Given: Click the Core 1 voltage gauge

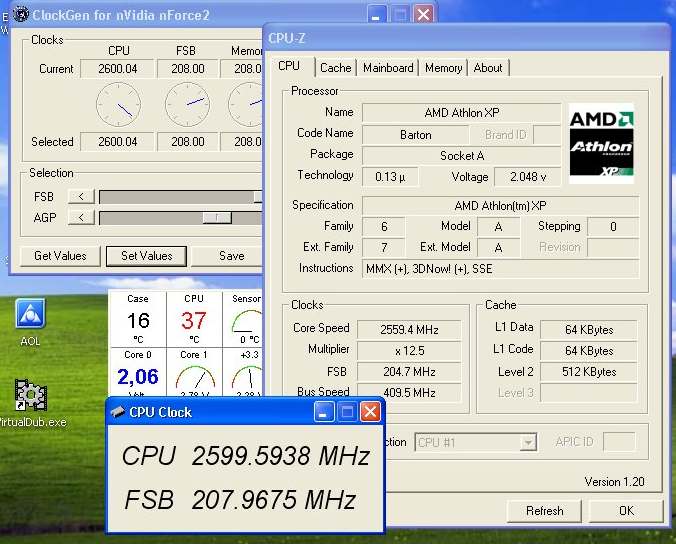Looking at the screenshot, I should [195, 377].
